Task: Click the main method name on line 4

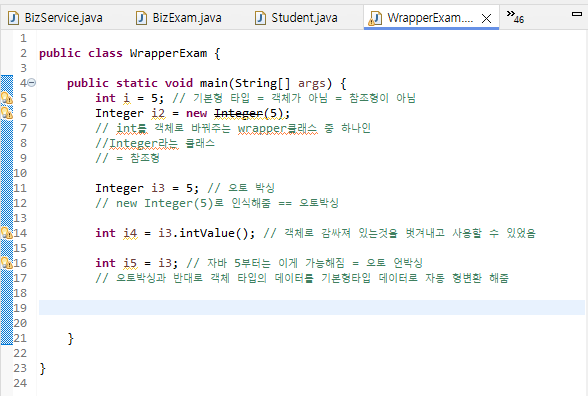Action: point(214,83)
